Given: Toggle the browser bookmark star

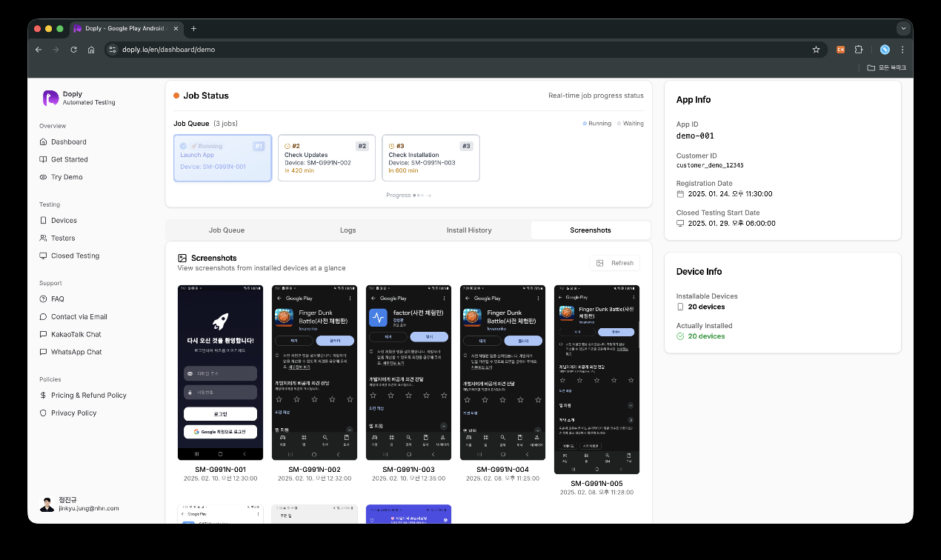Looking at the screenshot, I should [817, 49].
